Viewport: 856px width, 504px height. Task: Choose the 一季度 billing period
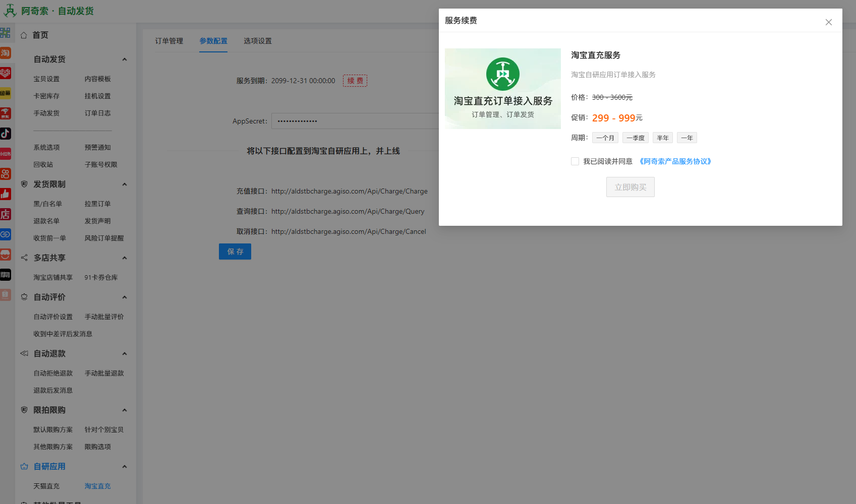point(636,138)
